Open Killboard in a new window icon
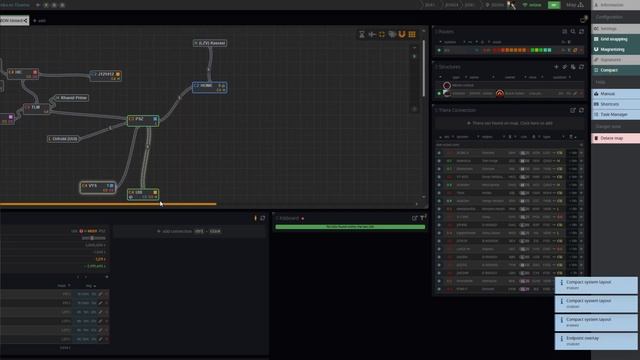 (414, 218)
